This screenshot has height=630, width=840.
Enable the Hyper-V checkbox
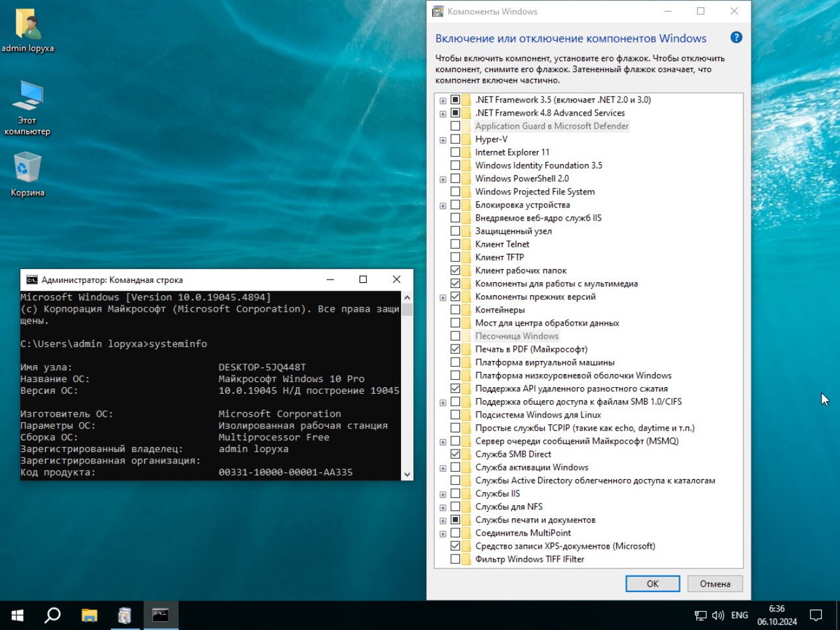click(x=455, y=139)
